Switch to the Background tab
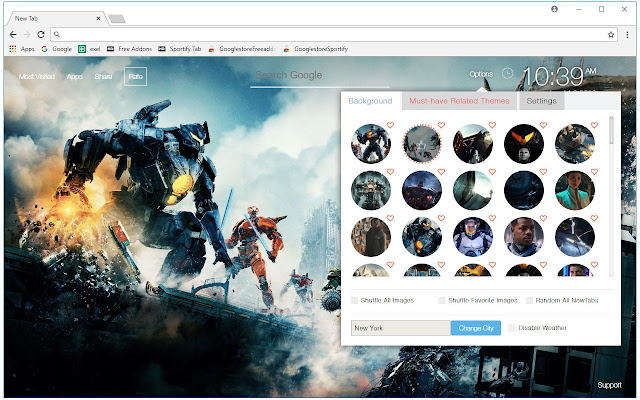The height and width of the screenshot is (400, 640). click(x=371, y=101)
